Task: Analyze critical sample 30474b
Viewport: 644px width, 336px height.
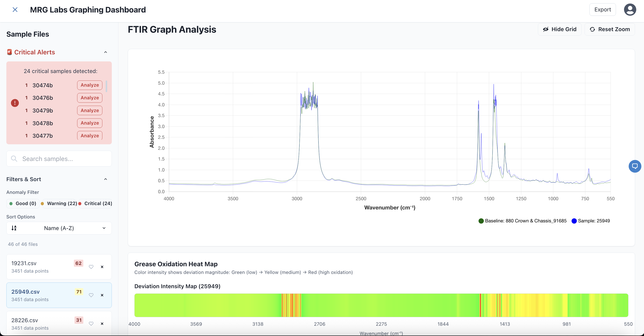Action: [x=89, y=85]
